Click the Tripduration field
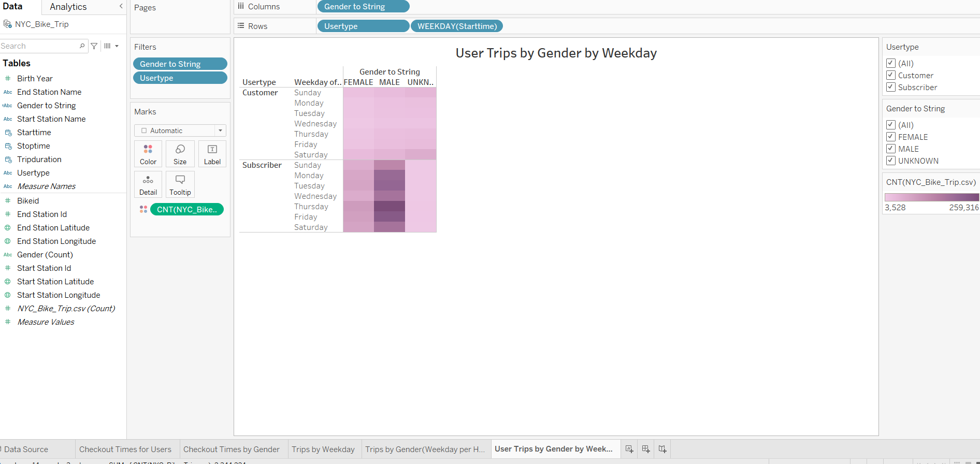 [x=39, y=160]
